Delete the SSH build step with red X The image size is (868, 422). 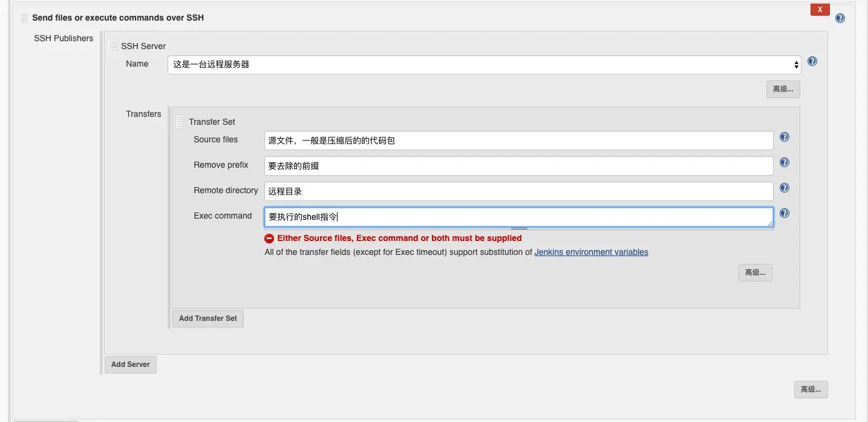coord(820,10)
